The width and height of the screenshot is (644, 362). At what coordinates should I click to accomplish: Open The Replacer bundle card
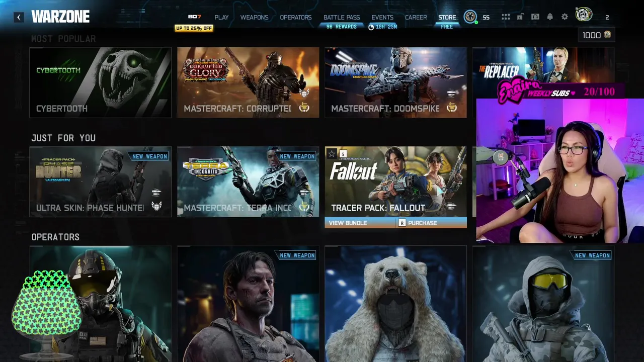543,65
